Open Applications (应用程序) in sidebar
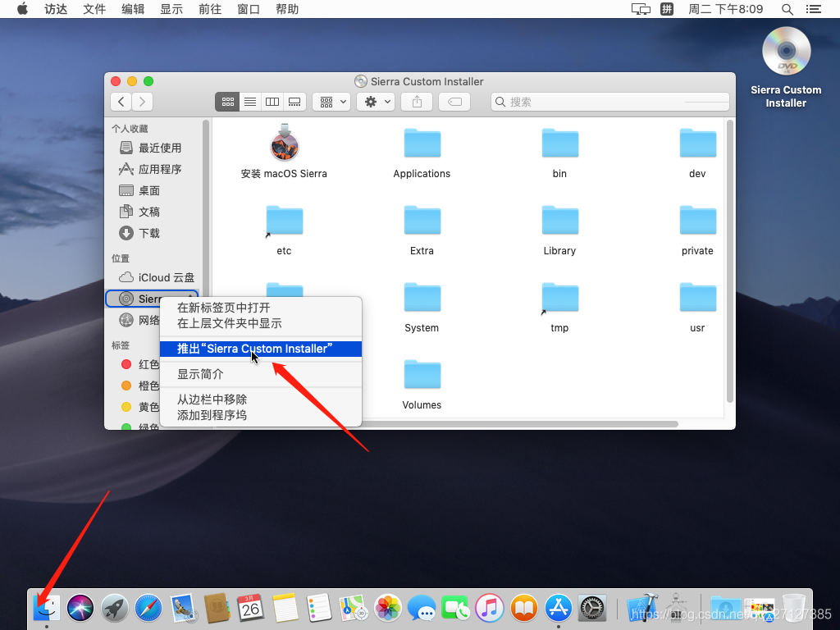 click(151, 169)
